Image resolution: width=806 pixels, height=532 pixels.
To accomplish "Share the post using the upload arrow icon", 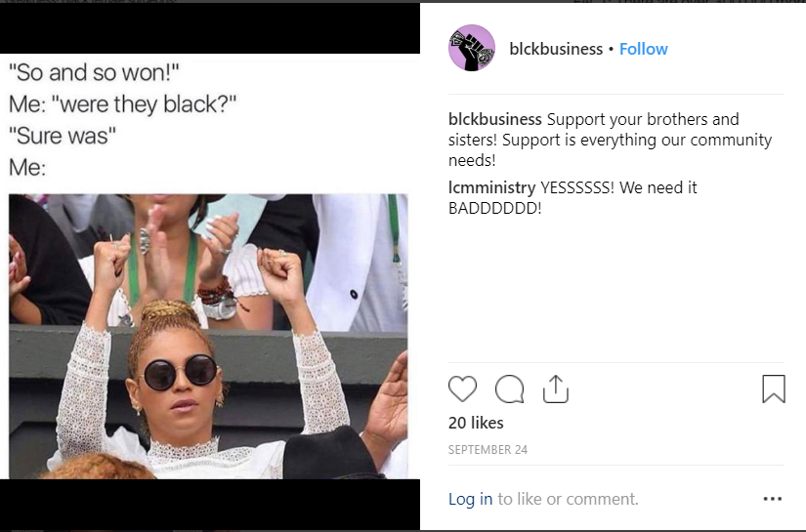I will pyautogui.click(x=556, y=389).
